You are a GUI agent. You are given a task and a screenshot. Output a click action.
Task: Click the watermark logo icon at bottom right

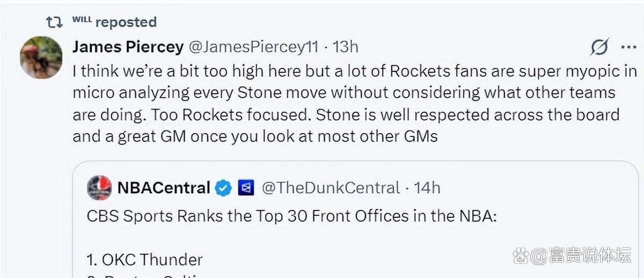coord(520,257)
